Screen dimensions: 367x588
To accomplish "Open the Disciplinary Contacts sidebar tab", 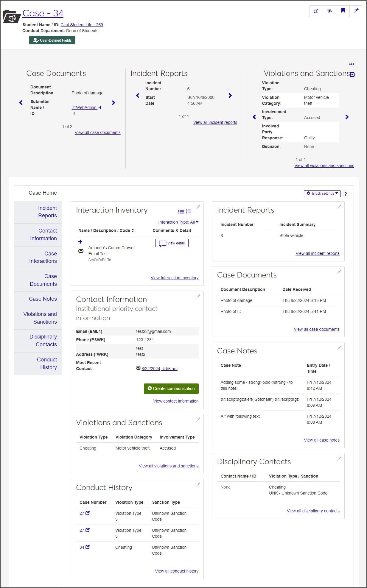I will click(x=43, y=341).
